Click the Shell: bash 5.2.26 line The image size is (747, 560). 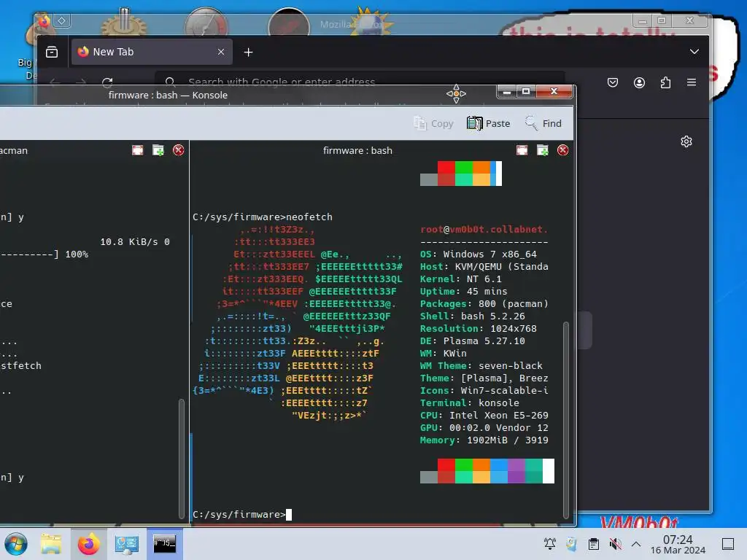pyautogui.click(x=472, y=316)
